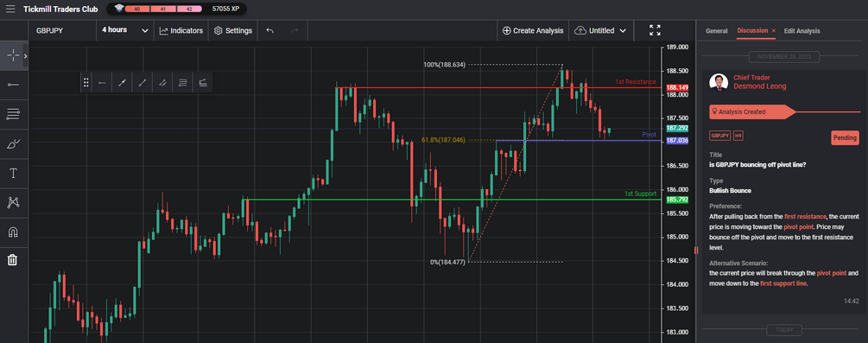This screenshot has height=343, width=868.
Task: Select the crosshair cursor tool
Action: click(x=13, y=55)
